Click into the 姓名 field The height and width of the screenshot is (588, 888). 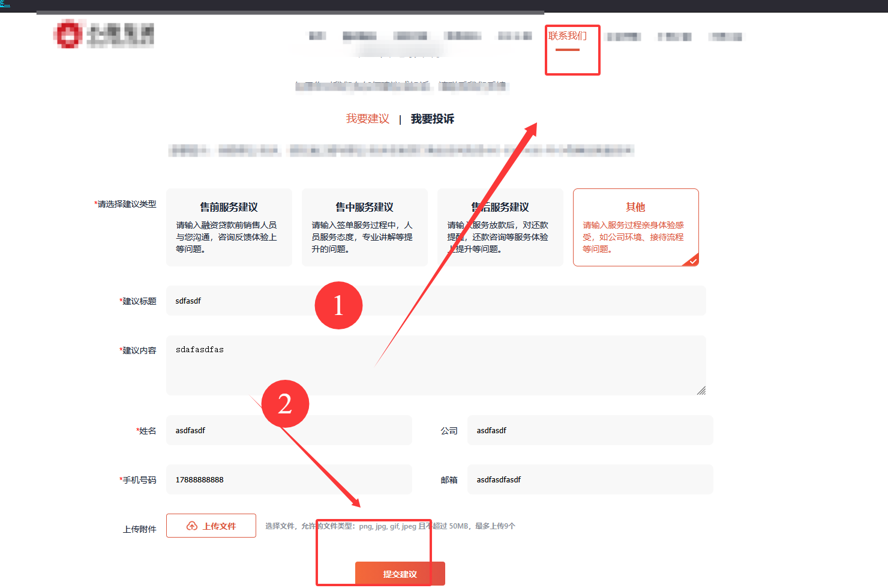tap(289, 430)
